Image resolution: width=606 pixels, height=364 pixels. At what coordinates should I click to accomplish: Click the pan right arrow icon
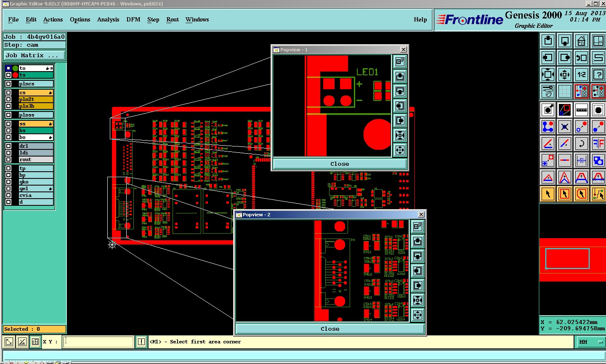point(565,58)
